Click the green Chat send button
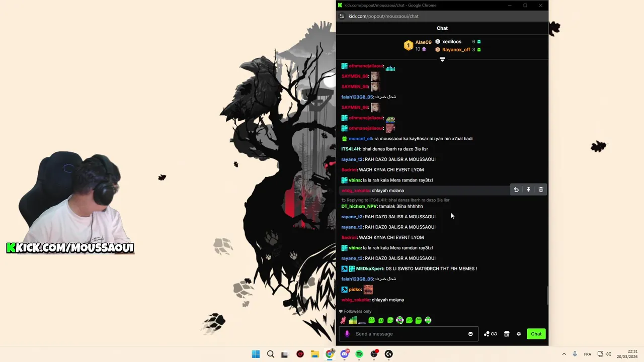Image resolution: width=644 pixels, height=362 pixels. [536, 334]
